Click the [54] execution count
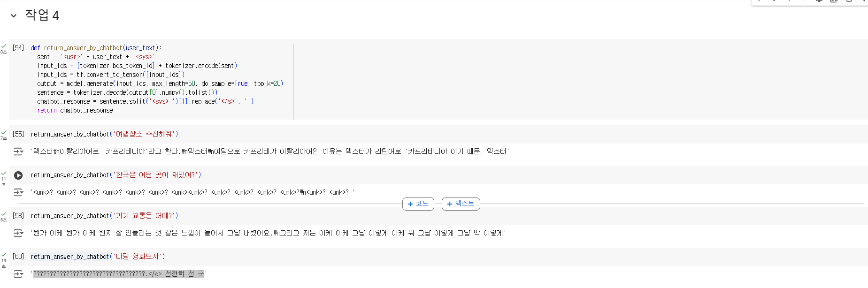The image size is (868, 288). pyautogui.click(x=18, y=48)
